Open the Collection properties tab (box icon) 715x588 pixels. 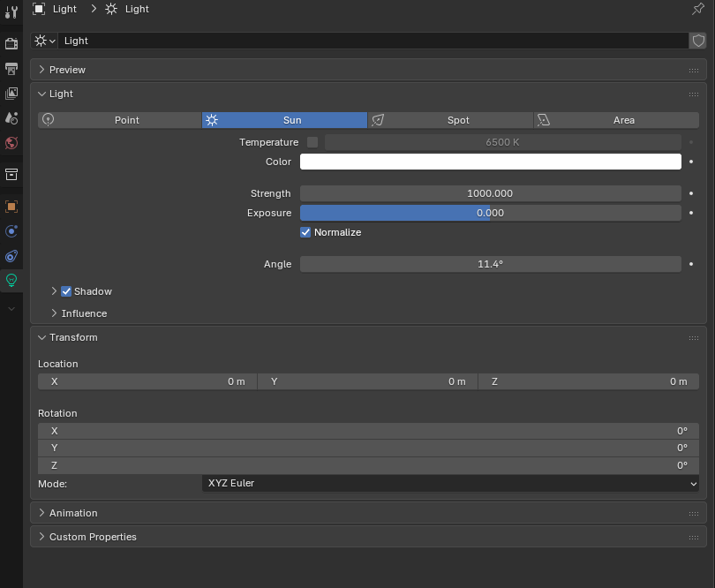coord(11,174)
